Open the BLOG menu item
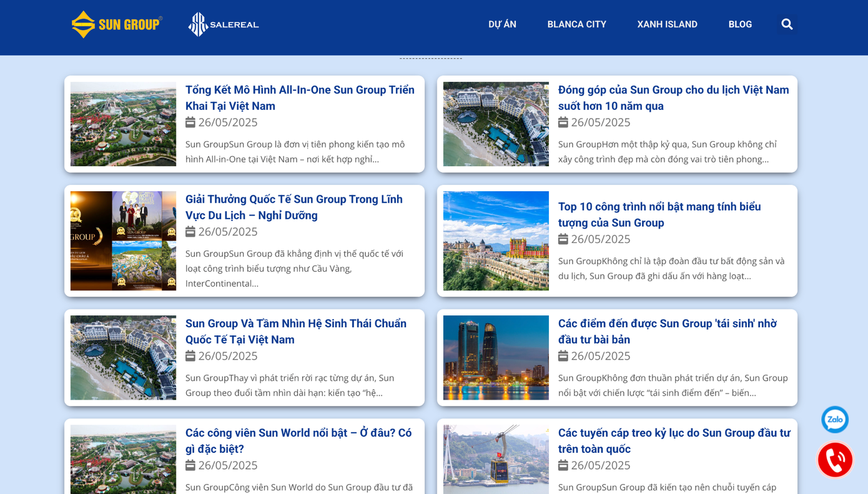The height and width of the screenshot is (494, 868). (x=740, y=24)
